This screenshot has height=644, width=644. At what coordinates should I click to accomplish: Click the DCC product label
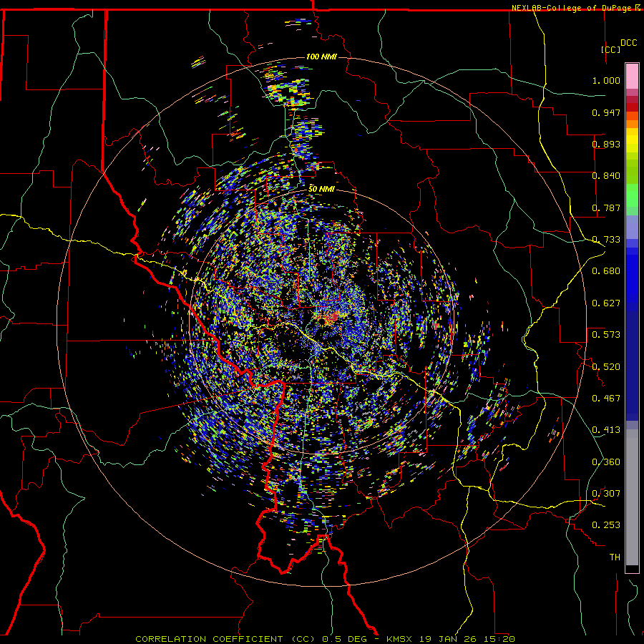[x=628, y=43]
